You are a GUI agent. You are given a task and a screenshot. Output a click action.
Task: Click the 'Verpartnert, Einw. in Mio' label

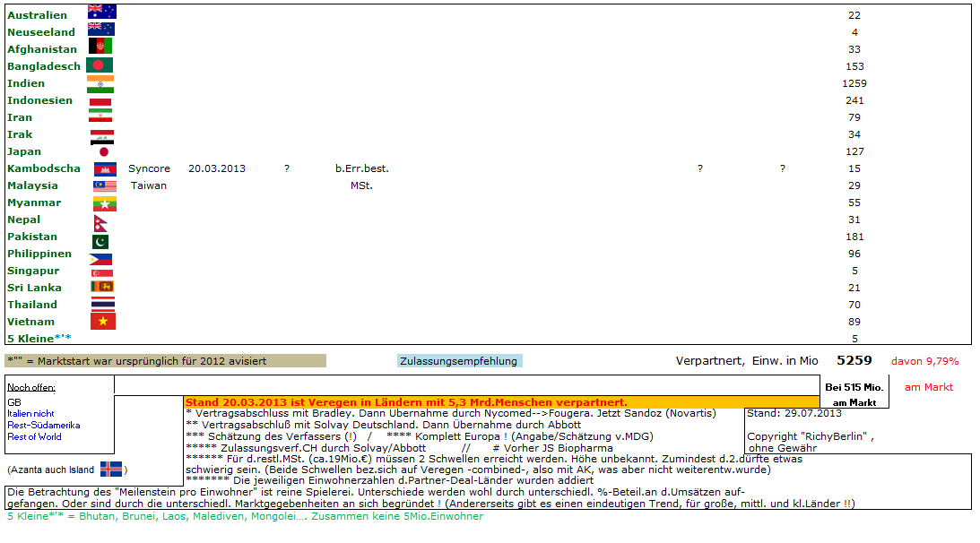[747, 361]
